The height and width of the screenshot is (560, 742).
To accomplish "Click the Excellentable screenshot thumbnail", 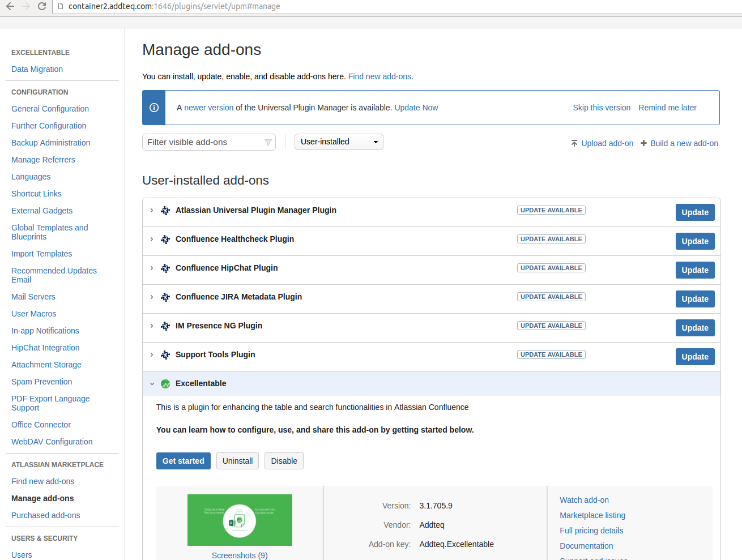I will (x=240, y=520).
